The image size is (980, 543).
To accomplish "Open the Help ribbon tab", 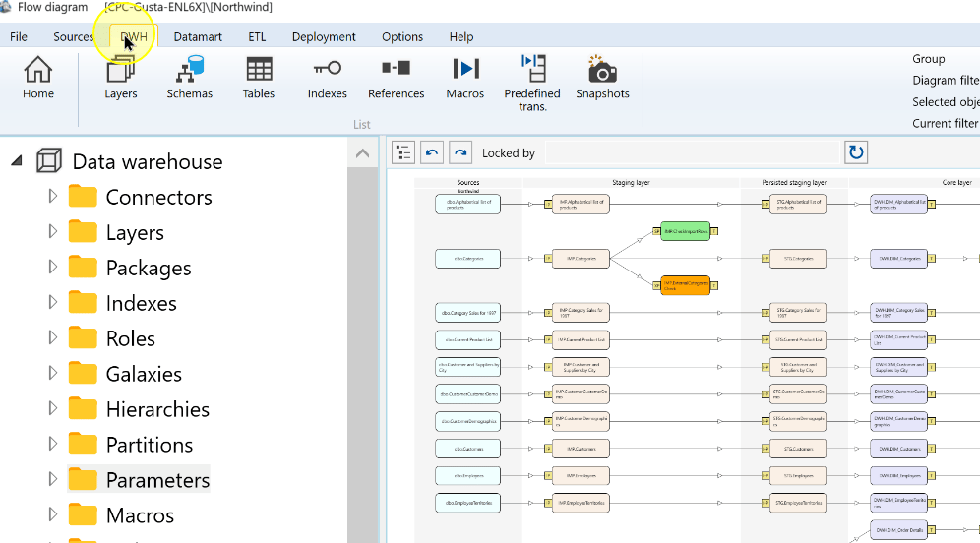I will coord(461,36).
